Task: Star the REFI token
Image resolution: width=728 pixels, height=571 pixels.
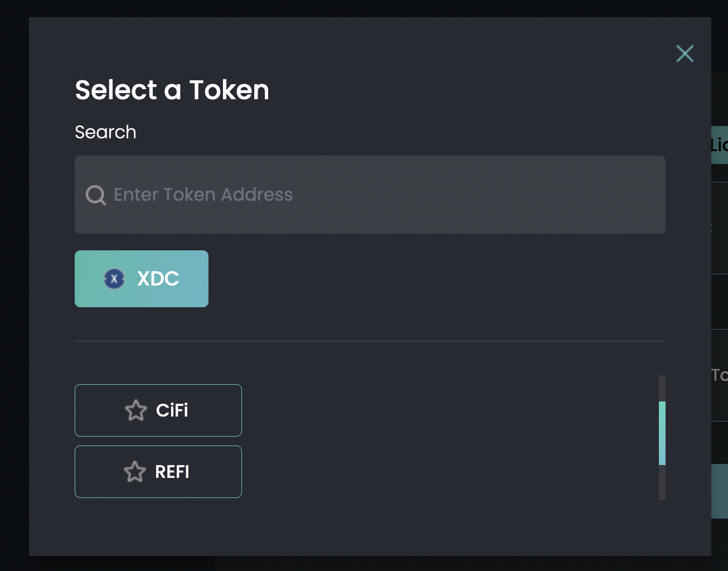Action: tap(135, 472)
